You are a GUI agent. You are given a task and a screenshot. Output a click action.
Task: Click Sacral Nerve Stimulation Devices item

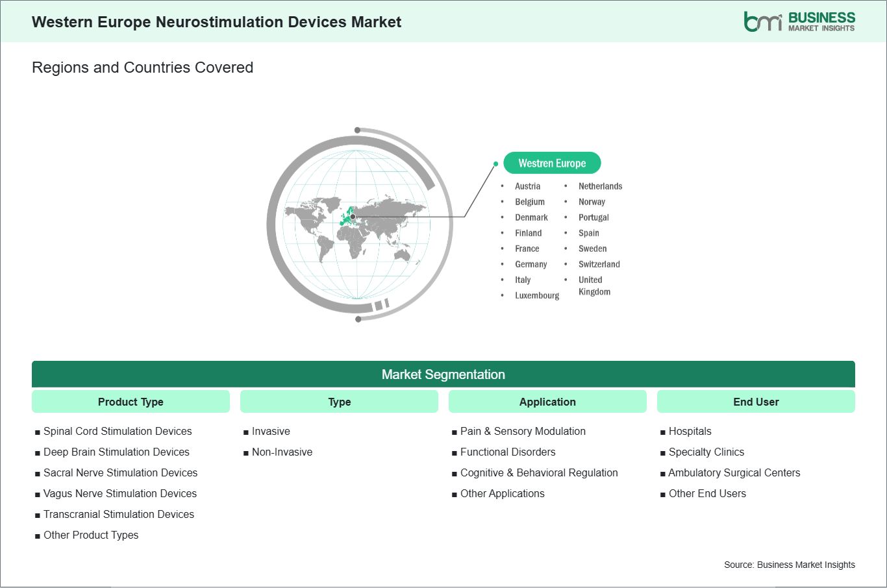[120, 472]
